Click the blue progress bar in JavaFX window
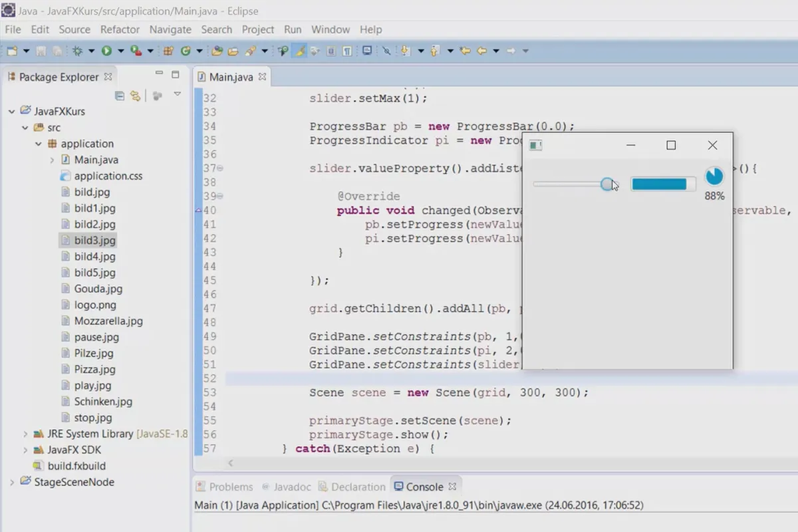 point(663,184)
